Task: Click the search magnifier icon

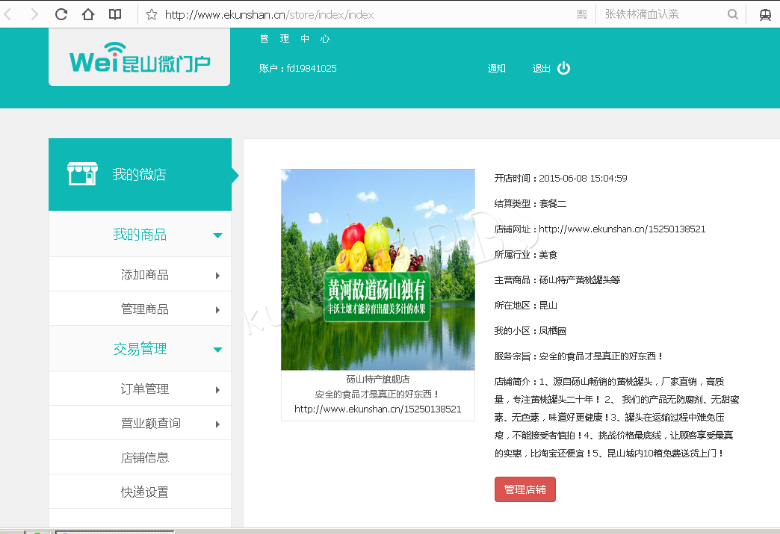Action: tap(733, 15)
